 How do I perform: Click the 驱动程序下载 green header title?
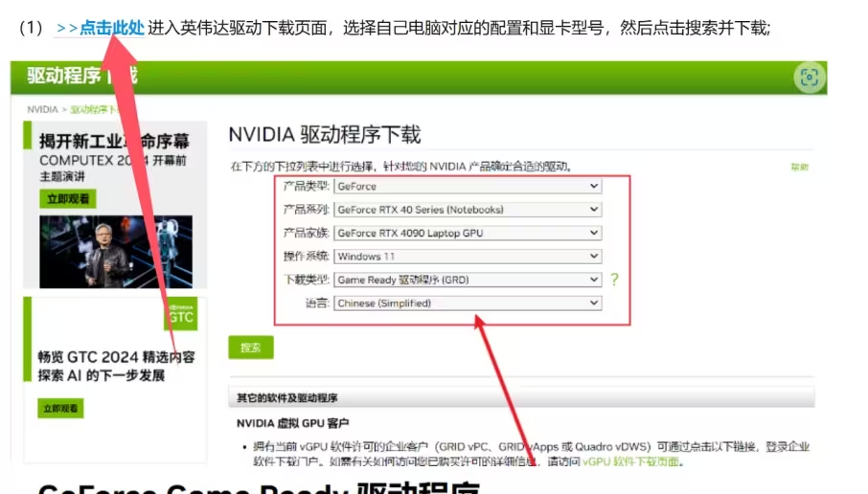coord(81,76)
